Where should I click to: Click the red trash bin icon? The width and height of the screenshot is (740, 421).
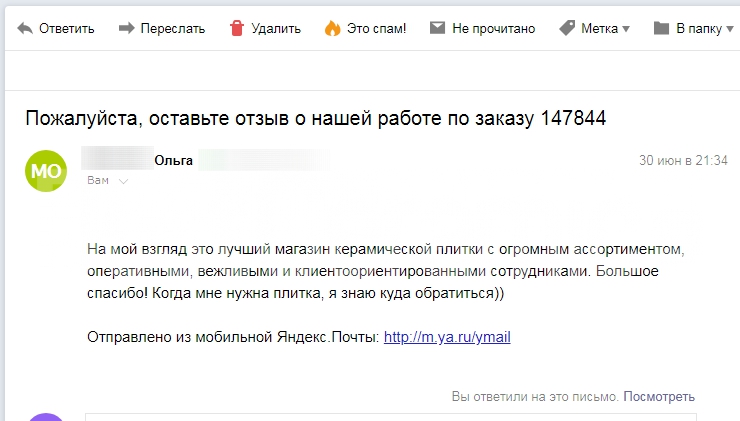pyautogui.click(x=237, y=28)
